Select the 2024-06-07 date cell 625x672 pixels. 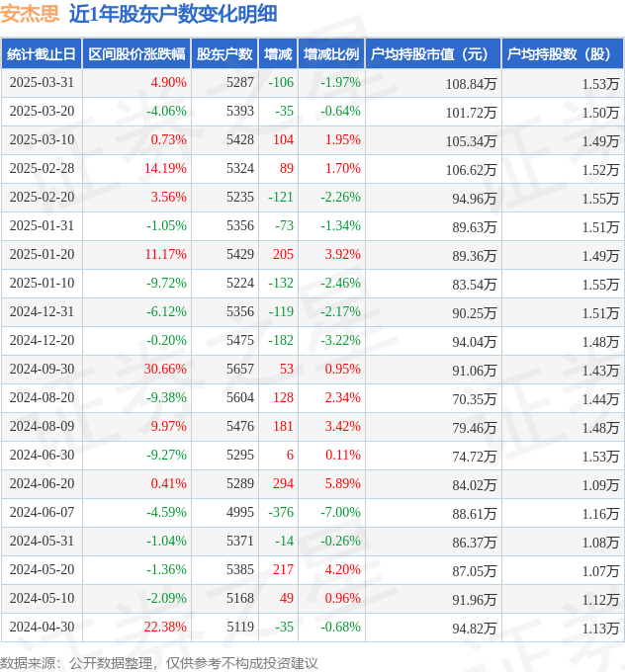pyautogui.click(x=42, y=512)
